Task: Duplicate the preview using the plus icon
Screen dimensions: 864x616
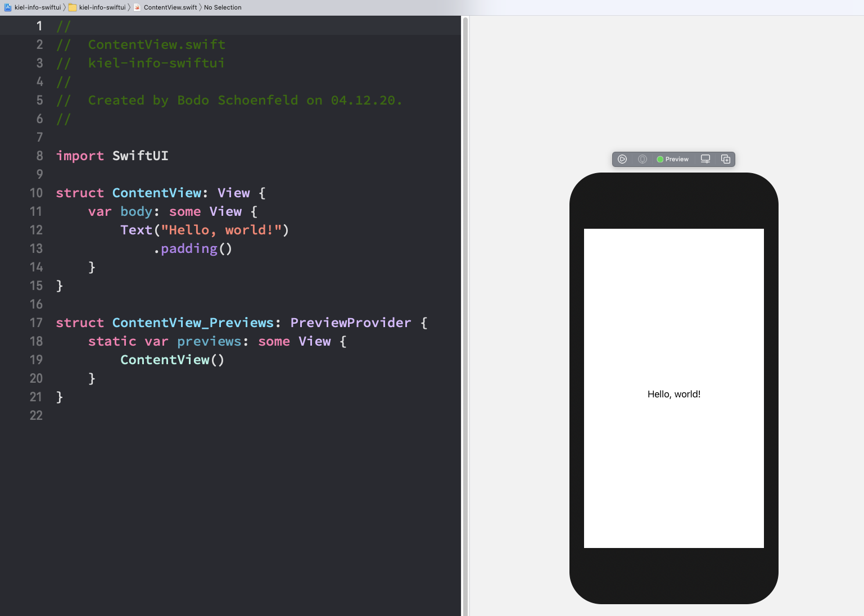Action: (x=726, y=159)
